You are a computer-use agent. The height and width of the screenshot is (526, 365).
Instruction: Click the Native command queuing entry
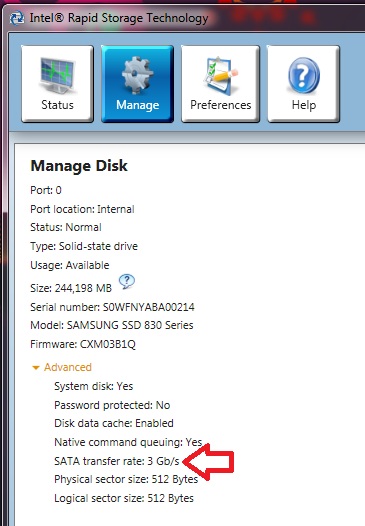tap(128, 442)
